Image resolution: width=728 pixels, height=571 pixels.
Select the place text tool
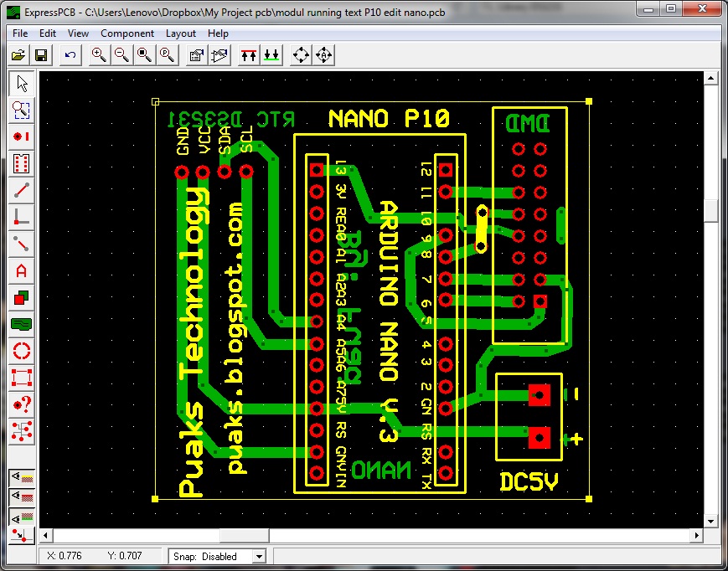click(20, 270)
